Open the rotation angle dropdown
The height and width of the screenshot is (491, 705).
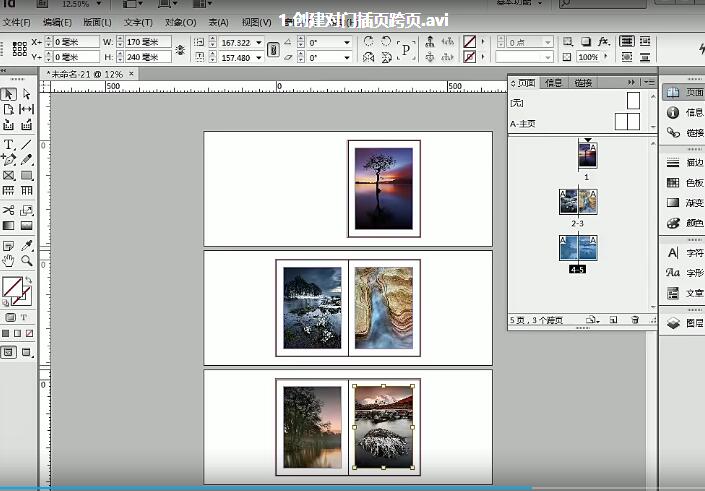347,43
